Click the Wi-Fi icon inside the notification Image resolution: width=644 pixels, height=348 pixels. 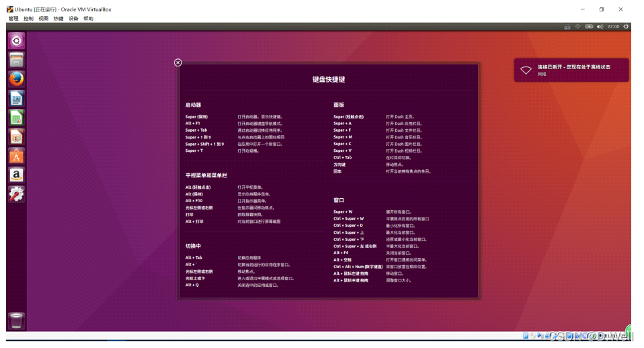pyautogui.click(x=526, y=70)
